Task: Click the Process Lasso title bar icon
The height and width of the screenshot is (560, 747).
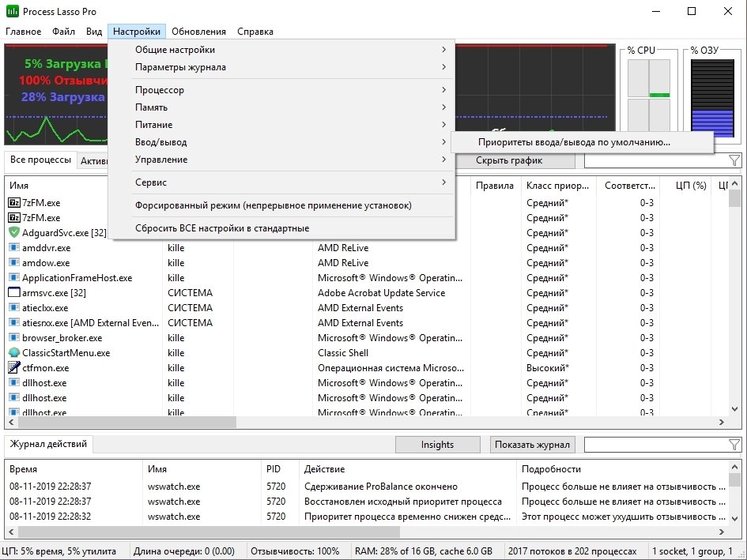Action: click(12, 12)
